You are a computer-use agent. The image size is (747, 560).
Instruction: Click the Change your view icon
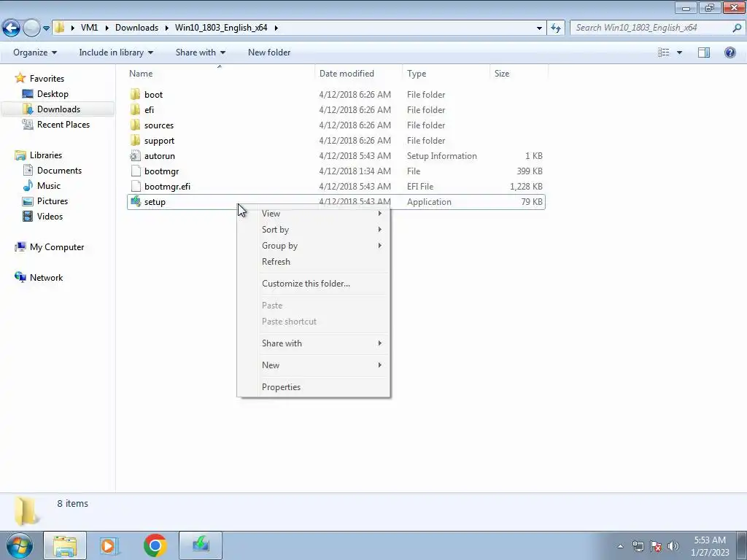(664, 52)
